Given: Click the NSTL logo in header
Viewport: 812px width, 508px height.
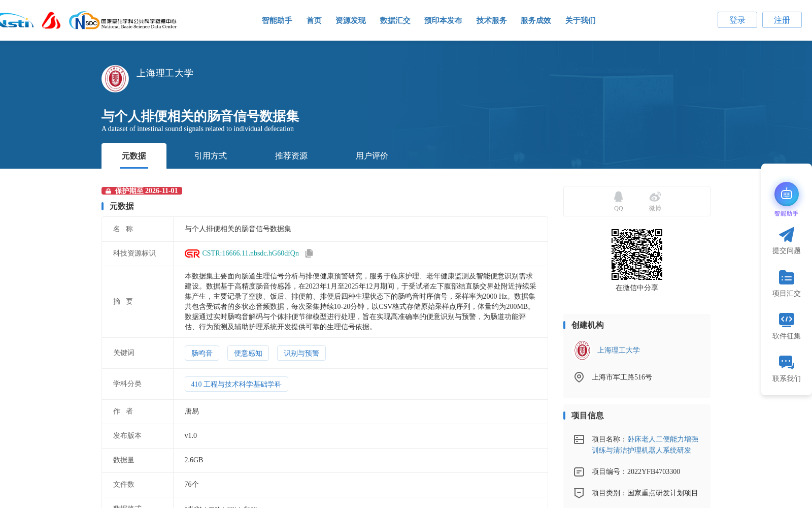Looking at the screenshot, I should [x=16, y=20].
